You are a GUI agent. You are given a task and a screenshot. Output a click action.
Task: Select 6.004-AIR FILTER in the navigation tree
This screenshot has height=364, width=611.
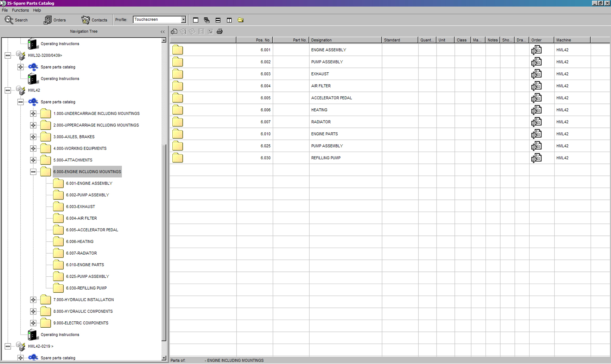[81, 218]
